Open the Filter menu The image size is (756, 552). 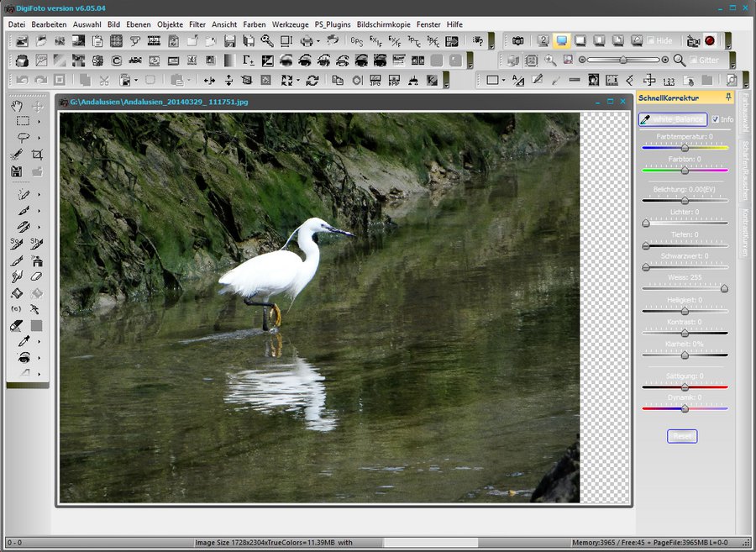point(197,24)
